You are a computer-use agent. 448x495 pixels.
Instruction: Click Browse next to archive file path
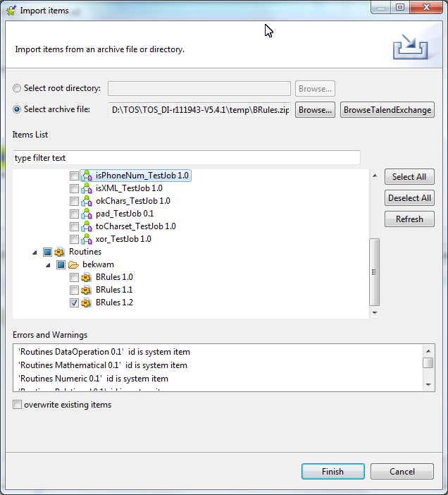point(315,110)
